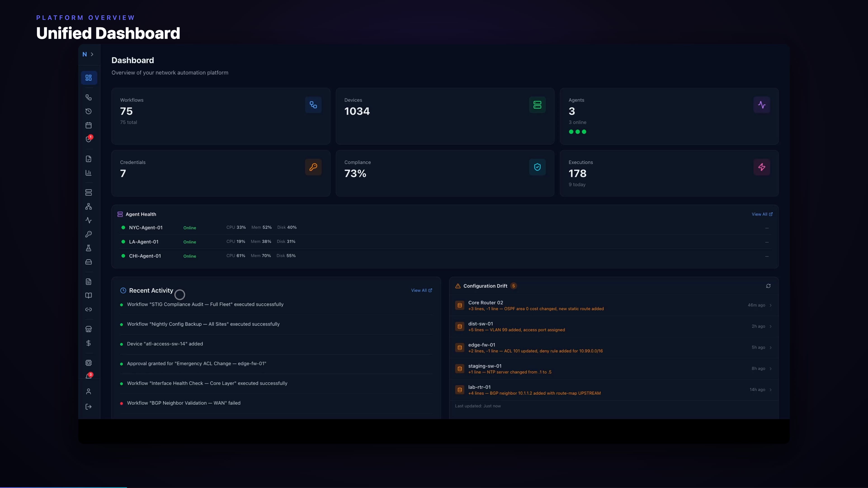Expand Core Router 02 drift details chevron
Screen dimensions: 868x488
(x=771, y=305)
